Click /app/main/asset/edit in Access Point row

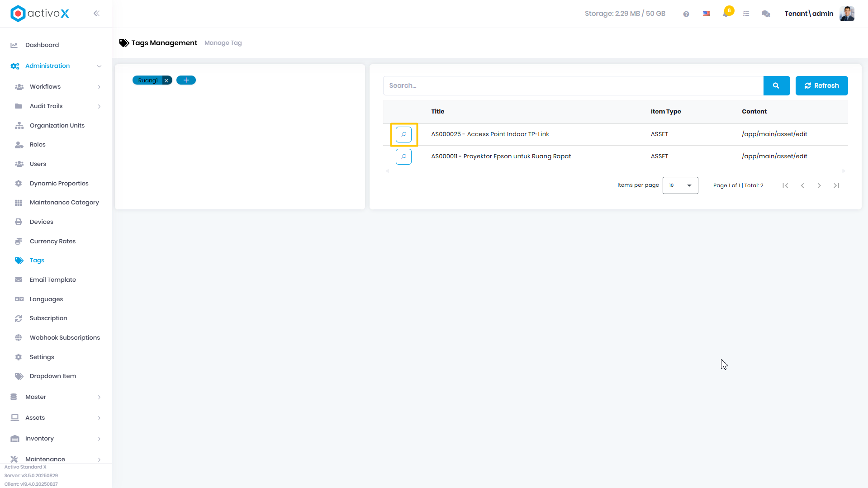click(774, 134)
